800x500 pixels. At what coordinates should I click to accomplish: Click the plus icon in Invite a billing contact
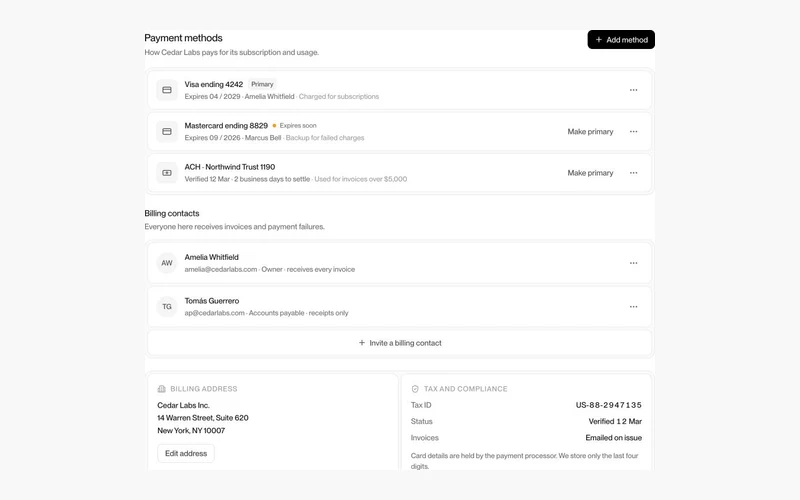[362, 343]
